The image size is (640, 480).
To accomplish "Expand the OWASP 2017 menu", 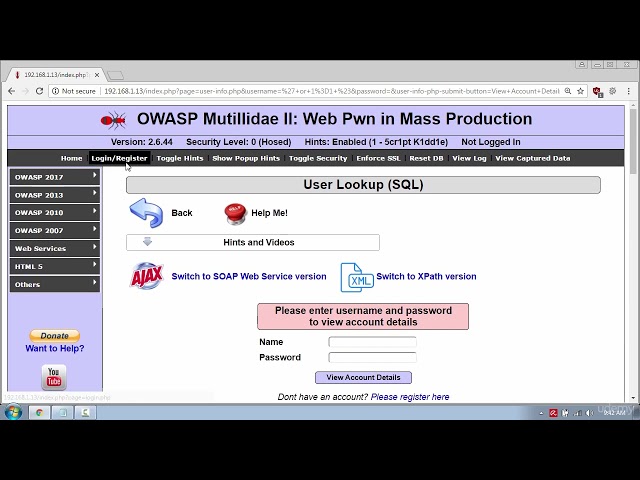I will tap(55, 177).
